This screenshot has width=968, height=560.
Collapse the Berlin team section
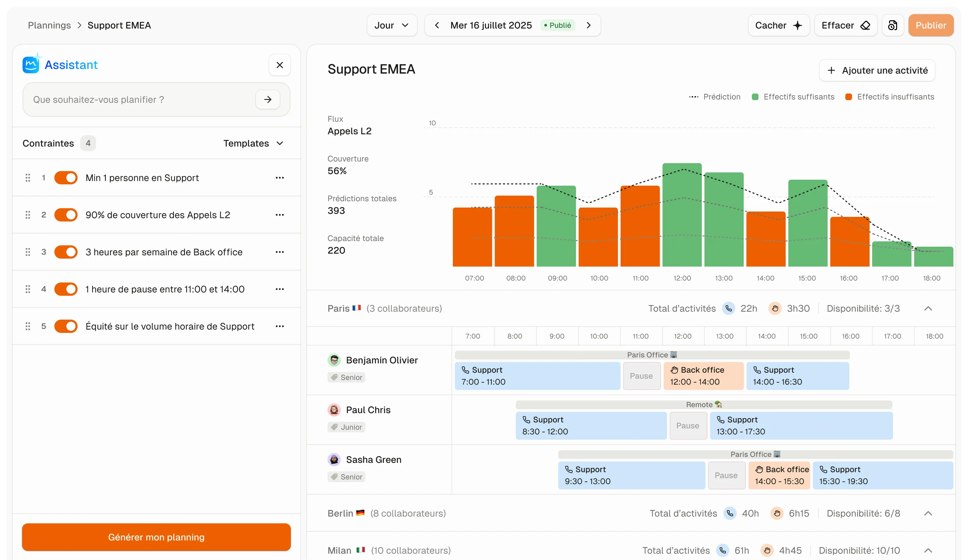pyautogui.click(x=928, y=514)
